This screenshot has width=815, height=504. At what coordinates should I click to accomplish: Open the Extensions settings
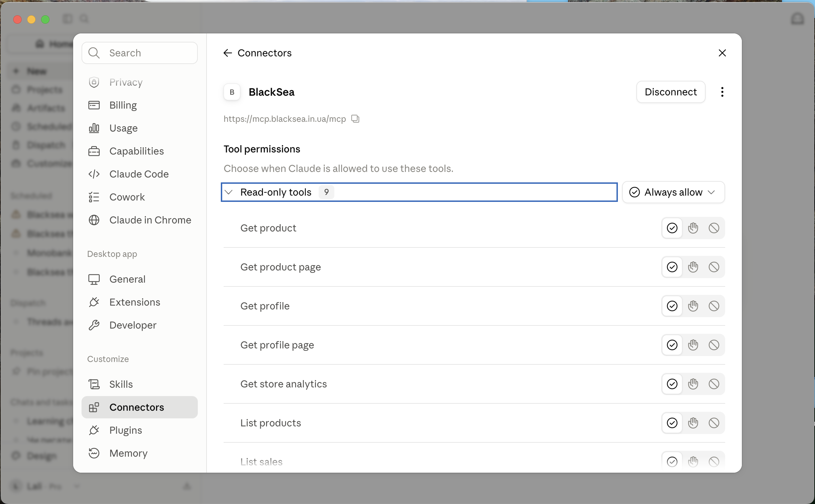(x=140, y=302)
